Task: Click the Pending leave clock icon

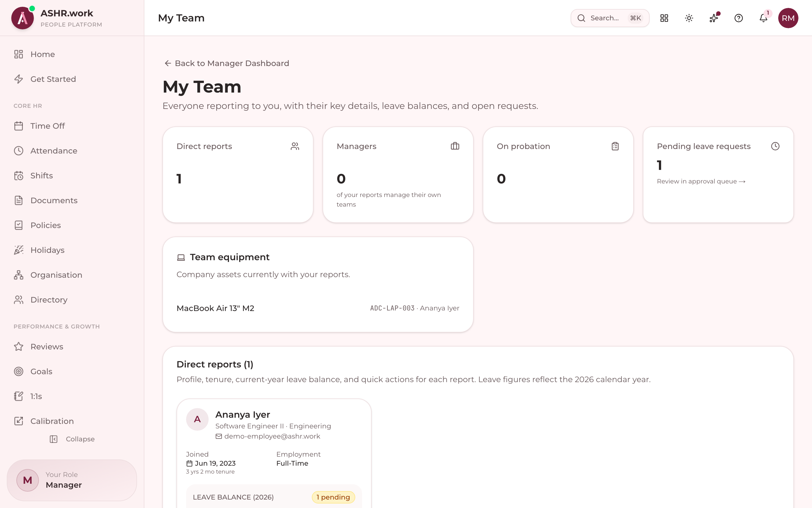Action: [775, 146]
